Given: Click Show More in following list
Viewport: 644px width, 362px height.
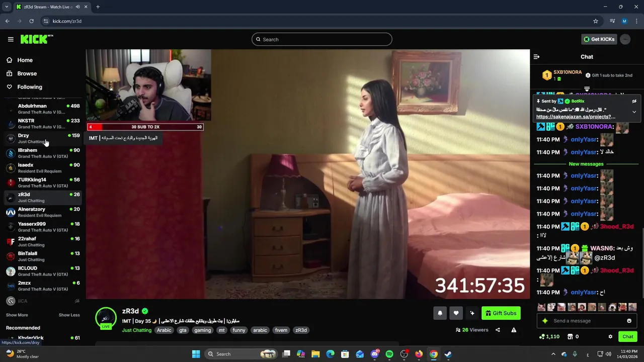Looking at the screenshot, I should click(x=17, y=315).
